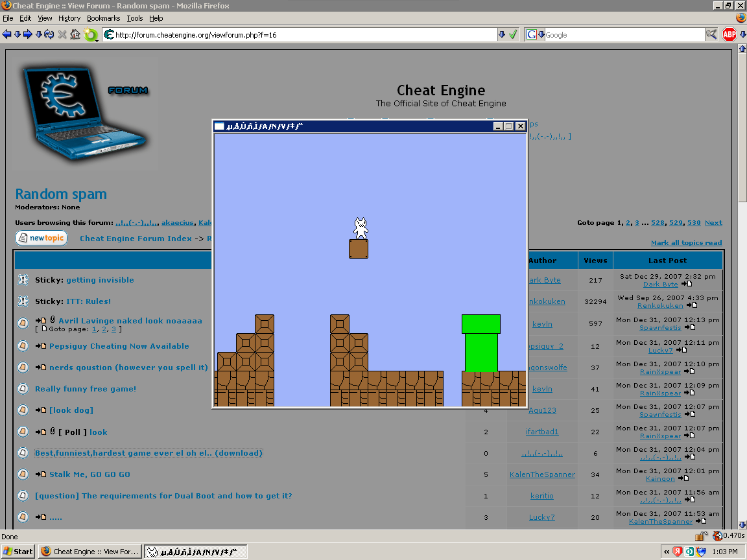Open the Tools menu

click(135, 18)
